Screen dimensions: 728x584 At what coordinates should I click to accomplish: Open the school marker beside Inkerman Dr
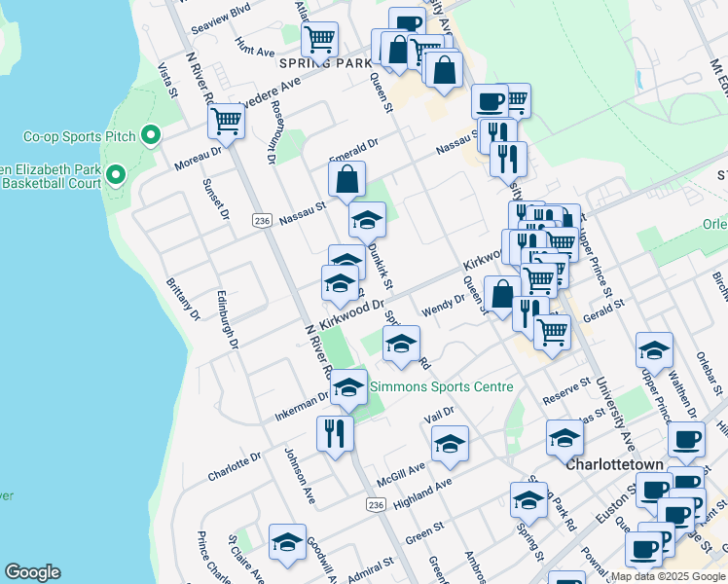click(347, 387)
